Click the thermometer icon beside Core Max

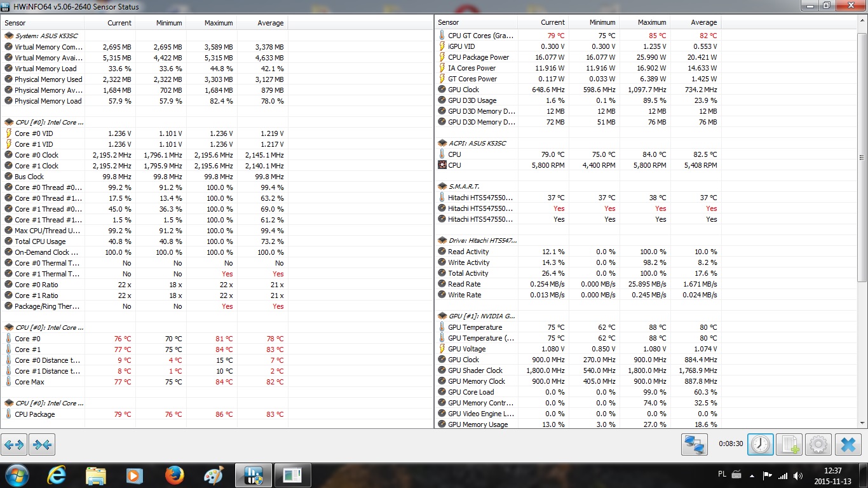click(x=9, y=382)
